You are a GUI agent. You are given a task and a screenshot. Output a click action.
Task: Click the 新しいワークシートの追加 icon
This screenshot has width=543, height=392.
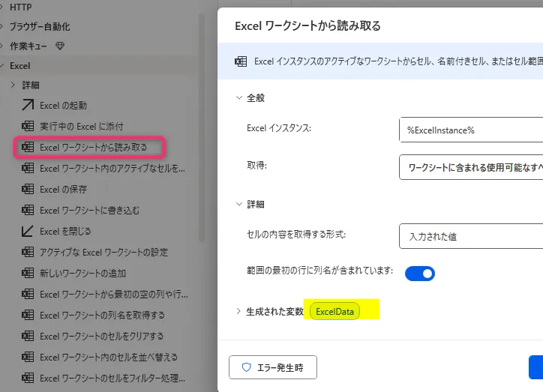[28, 274]
